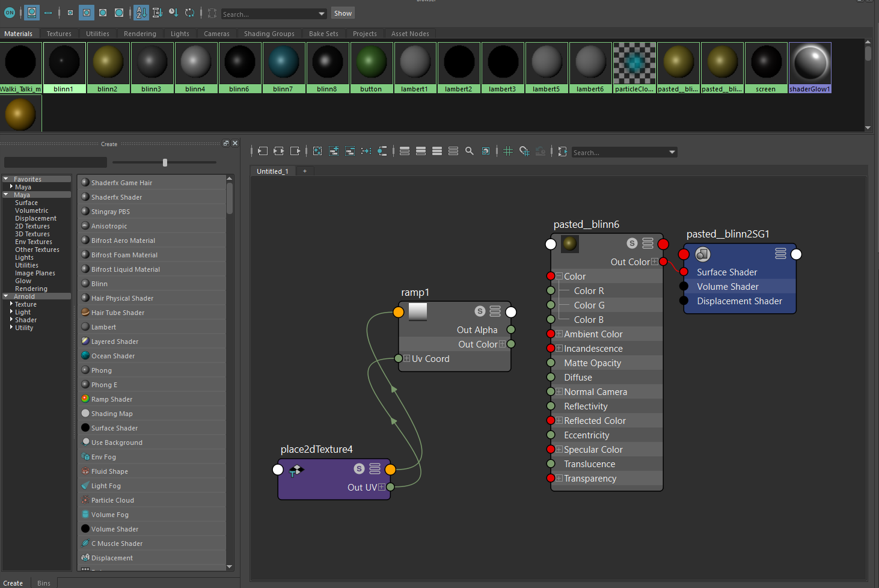Image resolution: width=879 pixels, height=588 pixels.
Task: Toggle the ON swatch rendering button
Action: (x=10, y=13)
